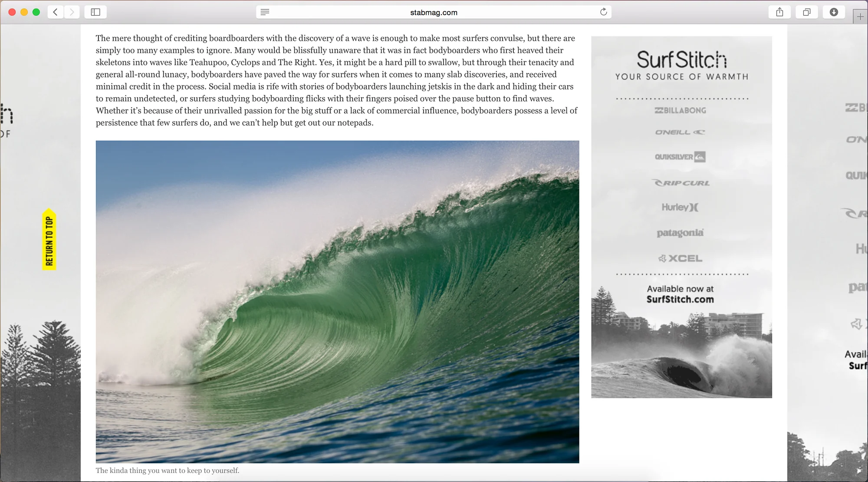This screenshot has width=868, height=482.
Task: Open the Downloads button
Action: 834,12
